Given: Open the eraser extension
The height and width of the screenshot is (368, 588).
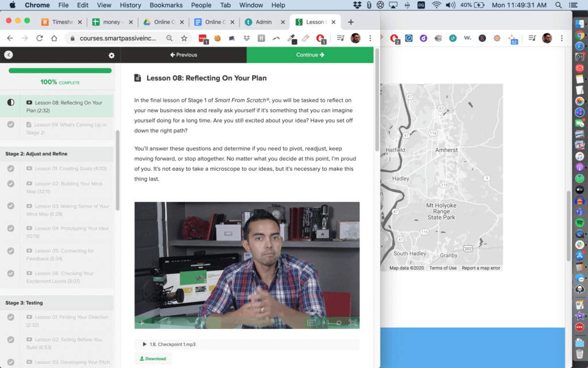Looking at the screenshot, I should pos(305,39).
